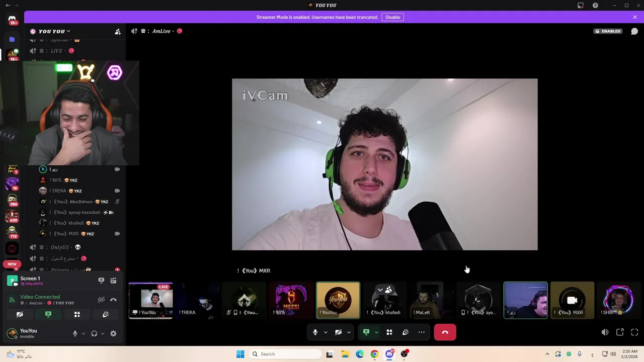Dismiss the Streamer Mode notice banner
The width and height of the screenshot is (644, 362).
click(635, 17)
